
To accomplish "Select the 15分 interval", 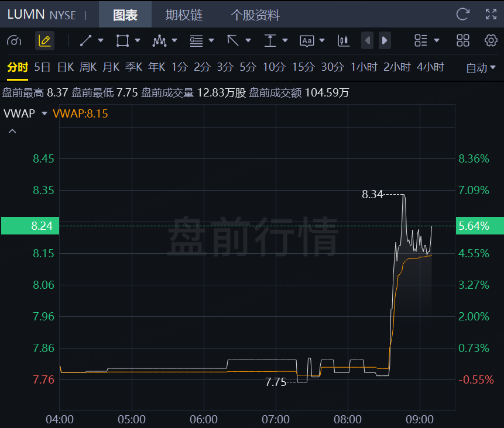I will 303,67.
